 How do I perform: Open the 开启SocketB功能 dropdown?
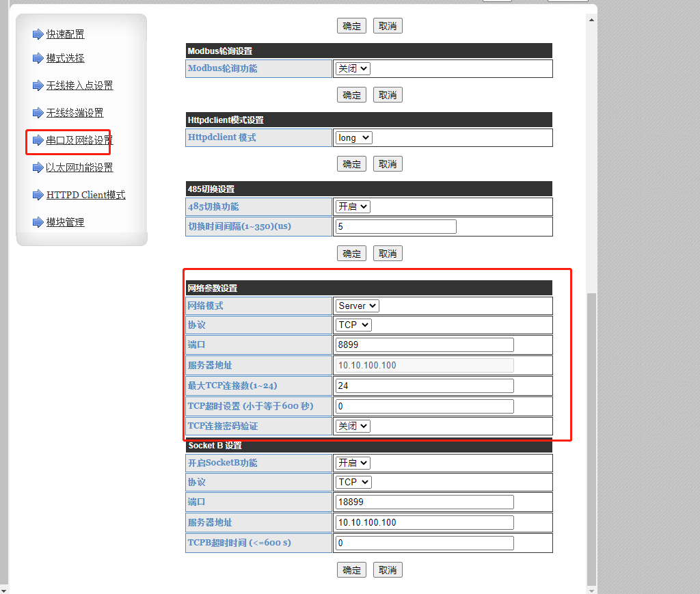coord(353,463)
